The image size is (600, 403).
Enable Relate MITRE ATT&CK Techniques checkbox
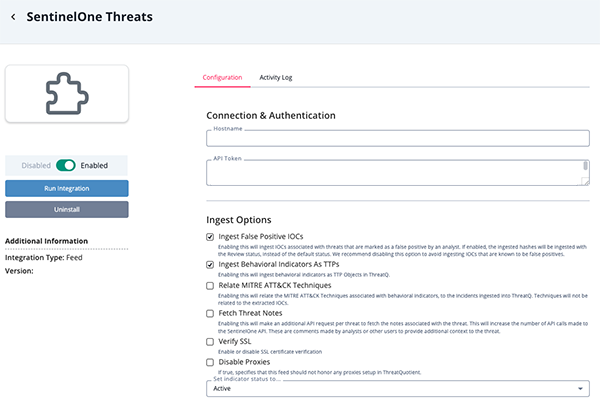(210, 286)
